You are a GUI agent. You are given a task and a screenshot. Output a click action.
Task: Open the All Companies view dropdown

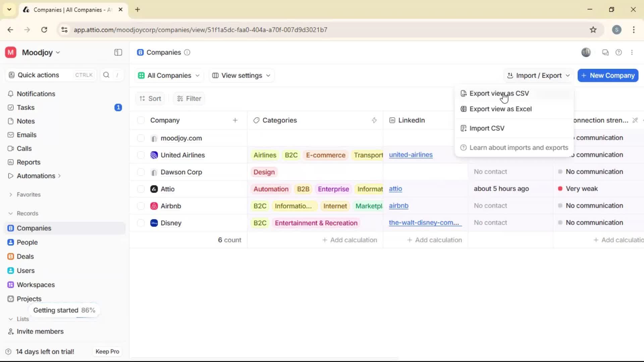(169, 75)
